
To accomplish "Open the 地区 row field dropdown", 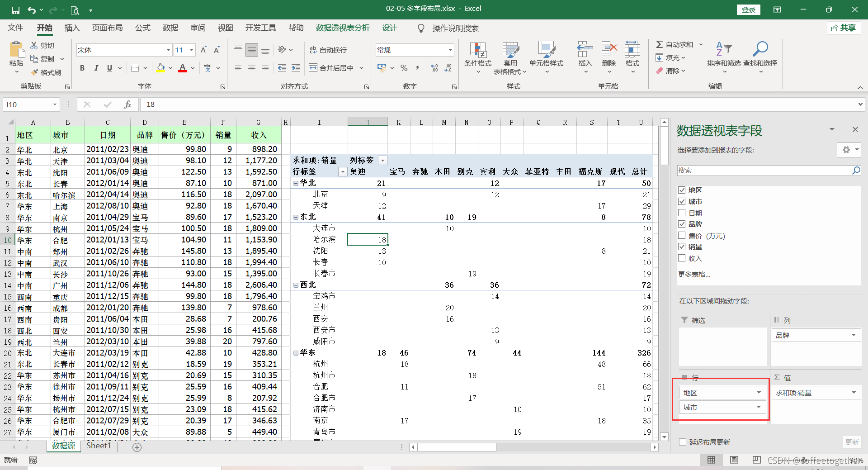I will coord(759,393).
